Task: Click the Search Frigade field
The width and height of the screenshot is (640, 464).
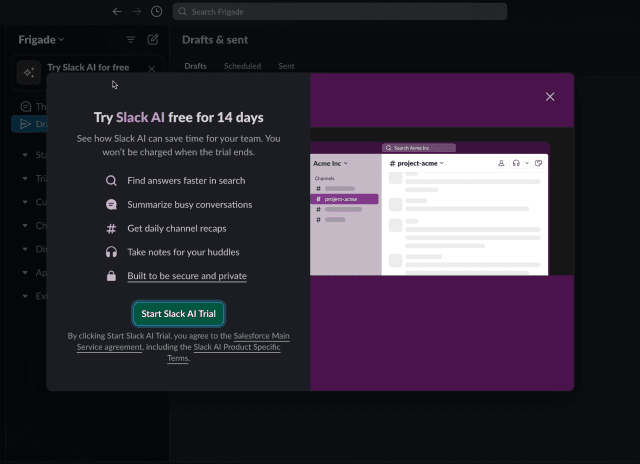Action: (340, 11)
